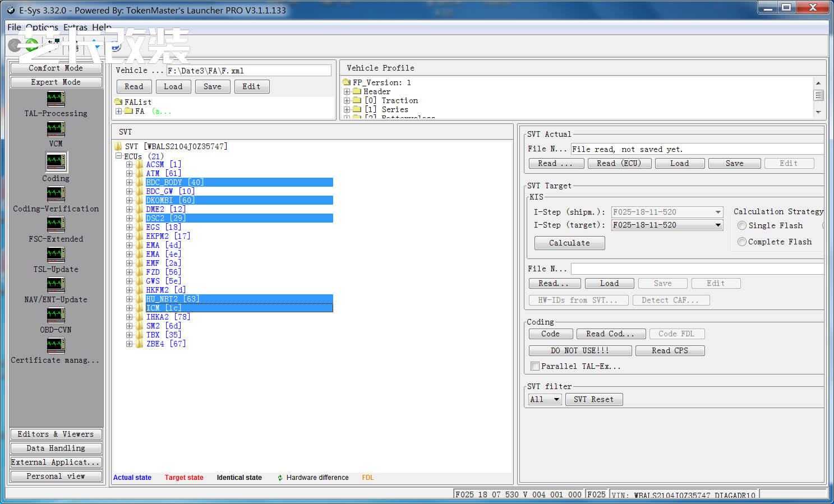Open the I-Step (target) dropdown
This screenshot has width=834, height=504.
[x=718, y=225]
